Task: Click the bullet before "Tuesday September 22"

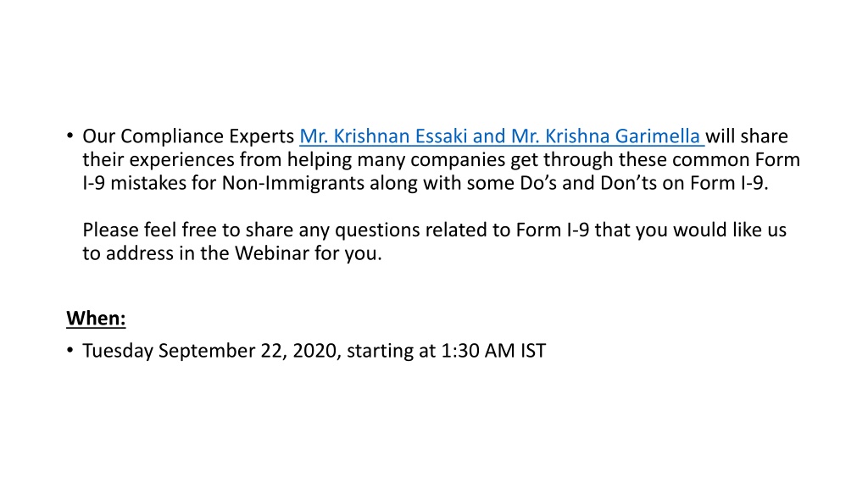Action: pyautogui.click(x=70, y=350)
